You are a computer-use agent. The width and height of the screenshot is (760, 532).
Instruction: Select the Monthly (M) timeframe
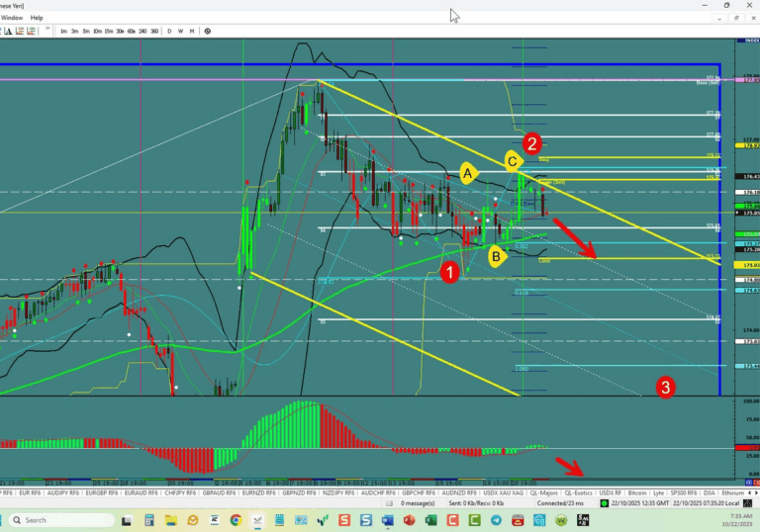[192, 31]
